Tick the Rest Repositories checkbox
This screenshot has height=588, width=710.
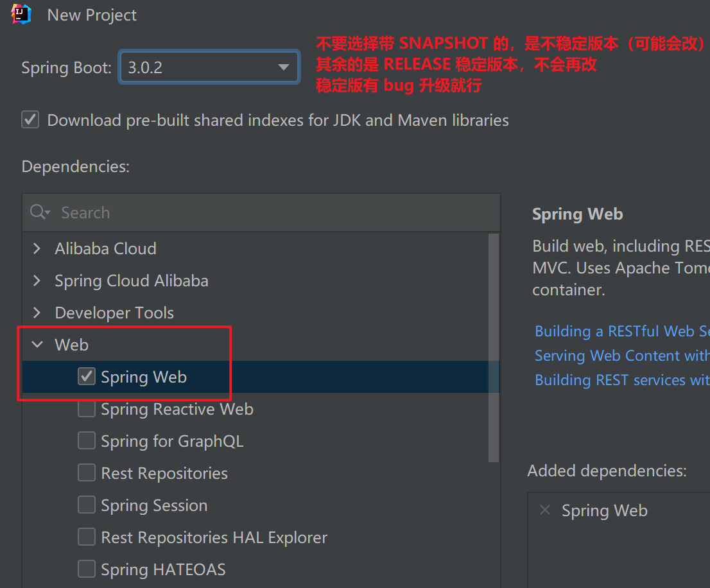pos(86,472)
